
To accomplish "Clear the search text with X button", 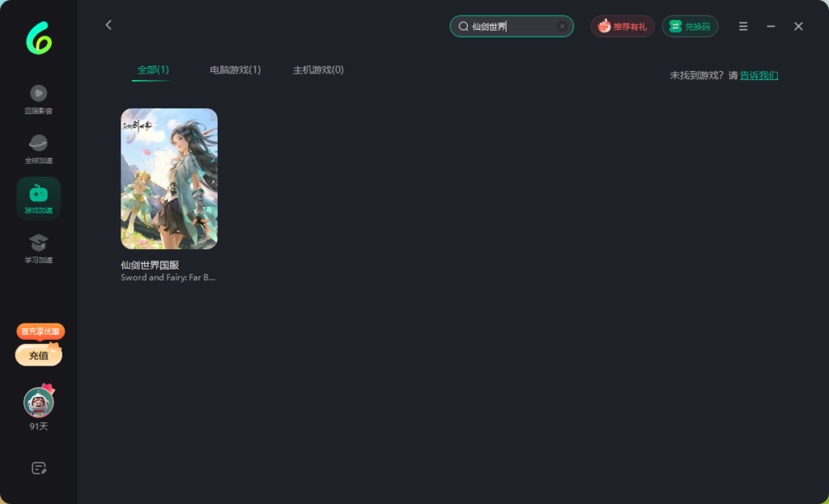I will 562,27.
